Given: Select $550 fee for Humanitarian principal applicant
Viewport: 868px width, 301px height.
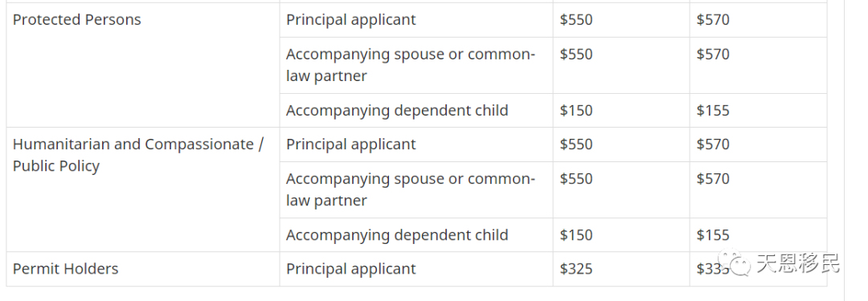Looking at the screenshot, I should (x=576, y=144).
